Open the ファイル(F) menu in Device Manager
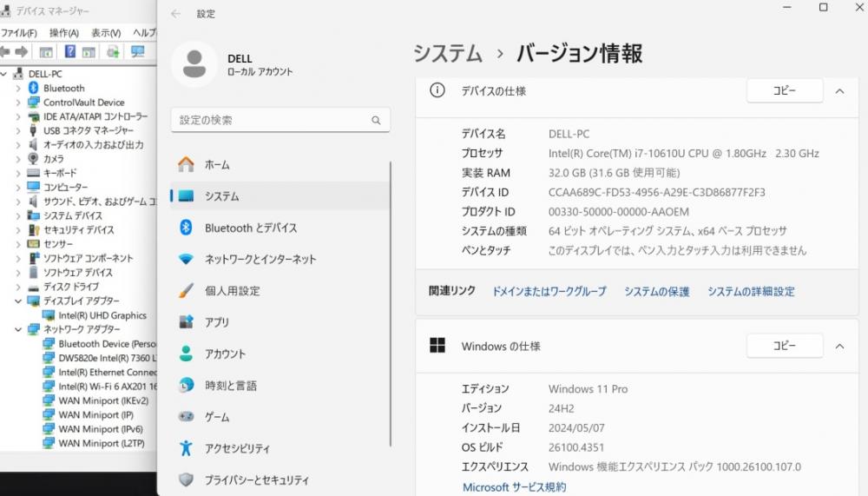868x496 pixels. (19, 33)
